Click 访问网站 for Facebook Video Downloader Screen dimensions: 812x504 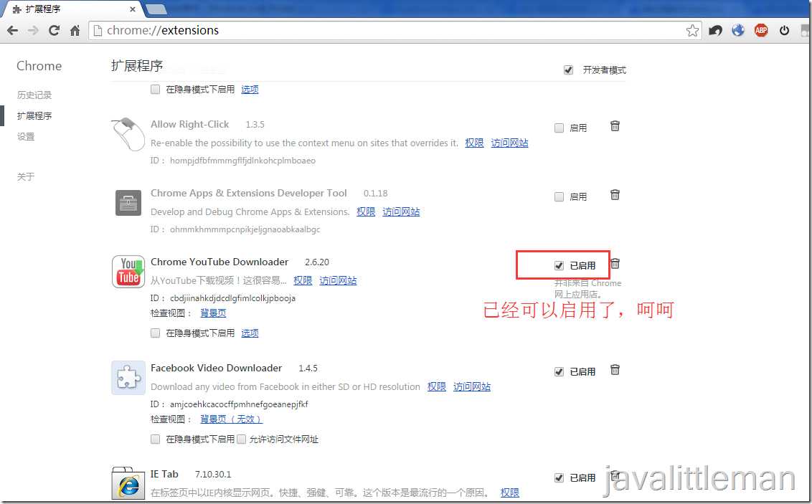tap(472, 386)
